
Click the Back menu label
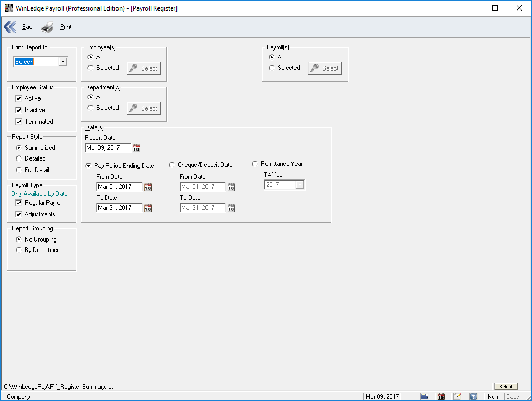coord(28,27)
